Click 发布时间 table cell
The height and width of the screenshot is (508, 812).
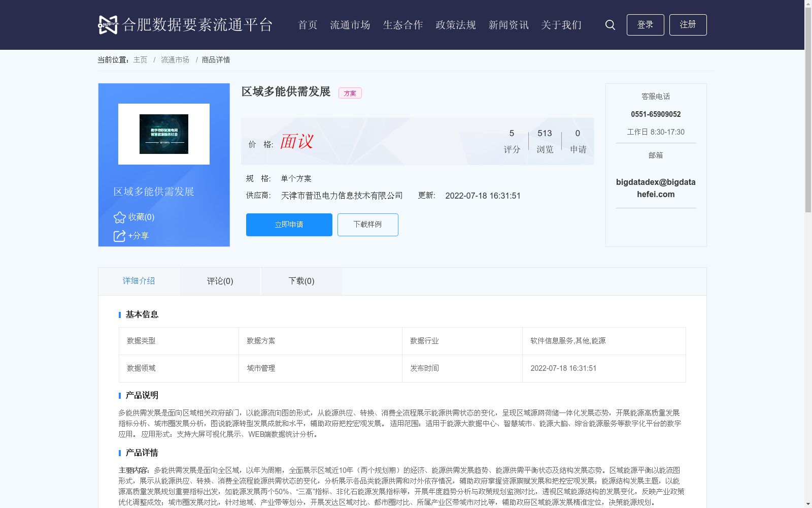(x=462, y=368)
